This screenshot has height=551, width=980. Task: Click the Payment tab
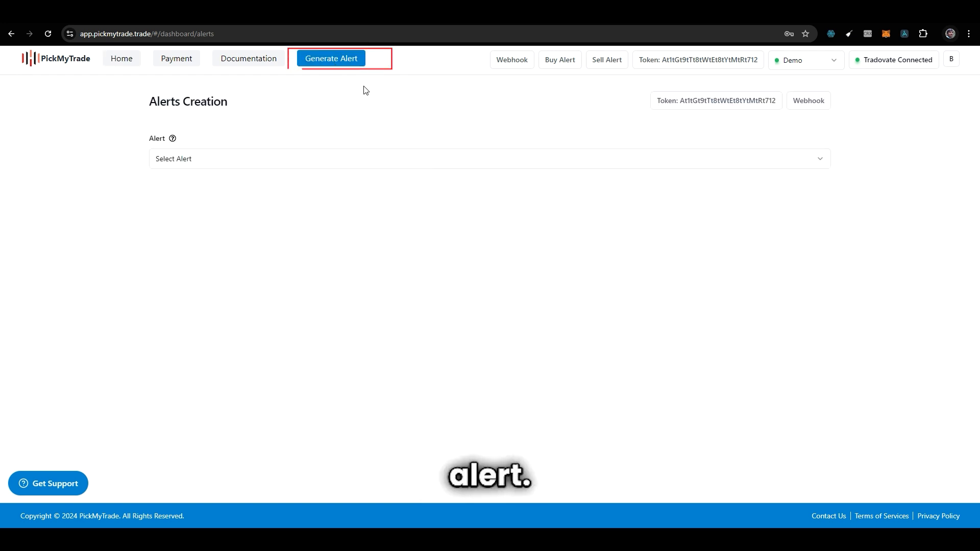tap(176, 58)
